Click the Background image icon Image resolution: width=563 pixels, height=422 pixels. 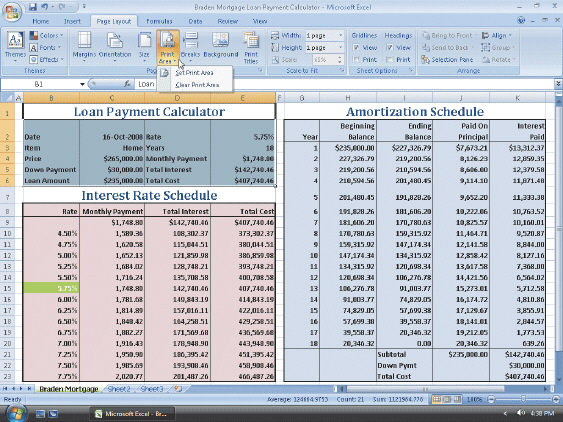[220, 40]
